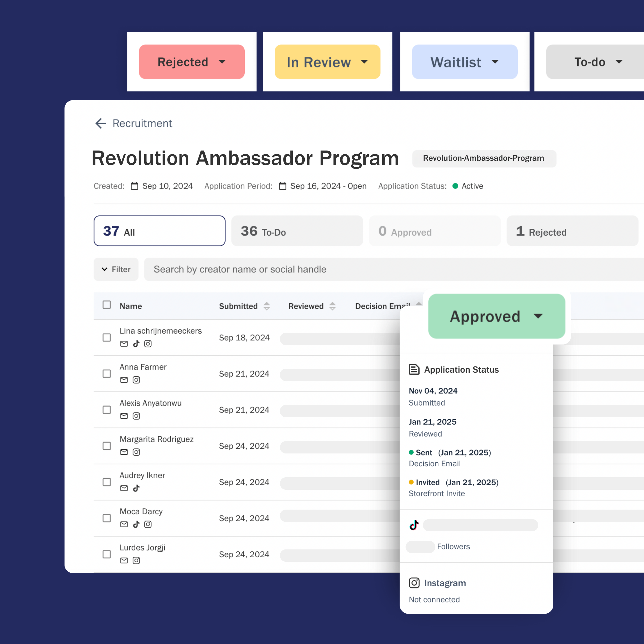
Task: Go back to Recruitment
Action: 142,123
